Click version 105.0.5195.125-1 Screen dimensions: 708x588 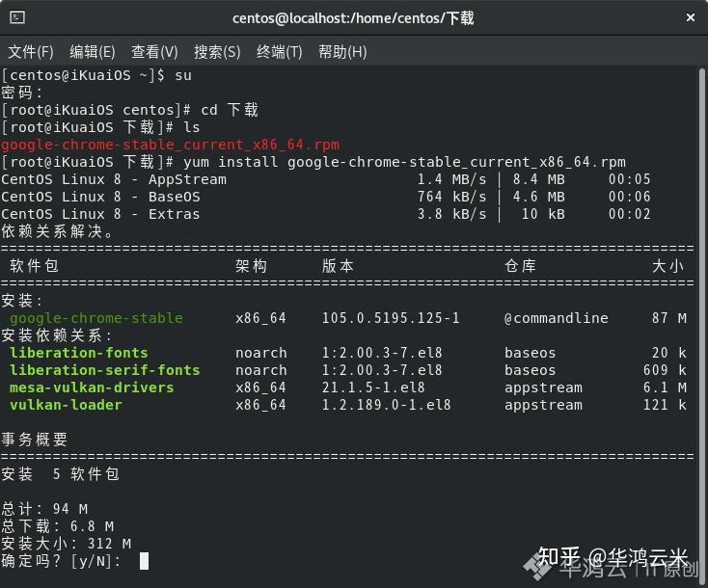[x=391, y=318]
